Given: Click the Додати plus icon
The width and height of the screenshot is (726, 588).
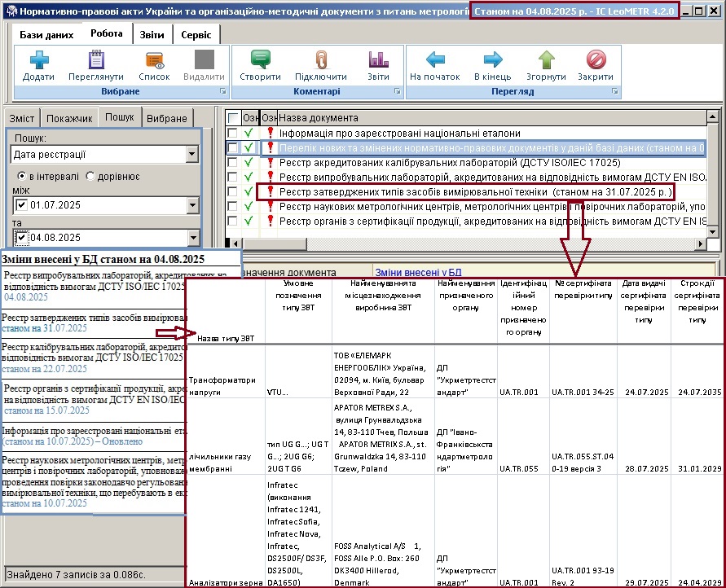Looking at the screenshot, I should coord(38,60).
